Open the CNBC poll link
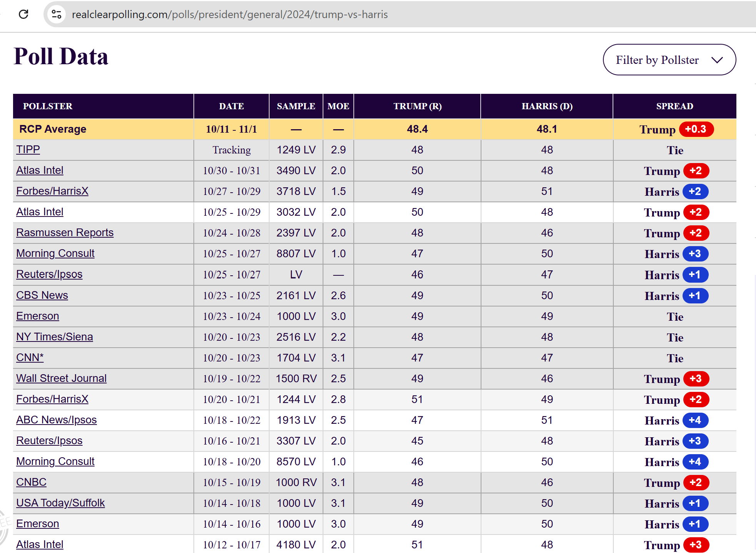756x553 pixels. pos(31,482)
